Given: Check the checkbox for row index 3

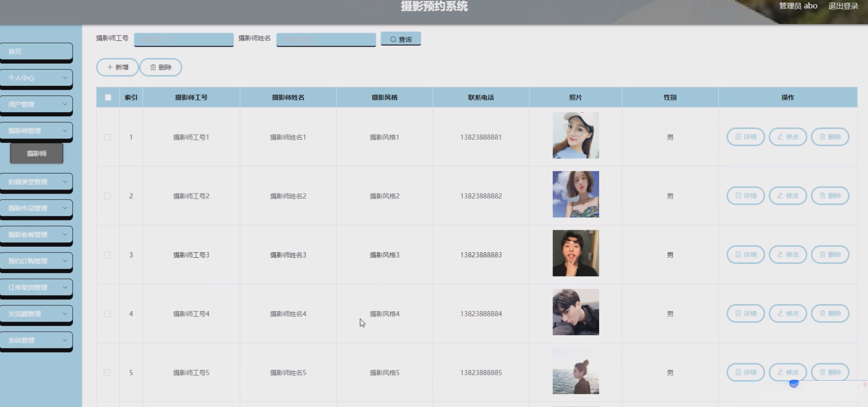Looking at the screenshot, I should 107,255.
